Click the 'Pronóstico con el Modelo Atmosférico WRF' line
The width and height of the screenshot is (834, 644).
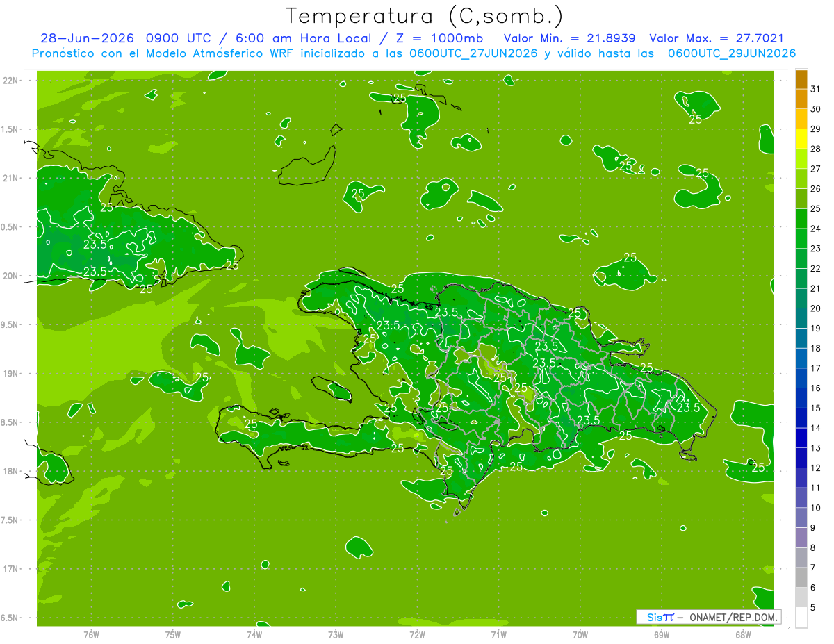(164, 53)
